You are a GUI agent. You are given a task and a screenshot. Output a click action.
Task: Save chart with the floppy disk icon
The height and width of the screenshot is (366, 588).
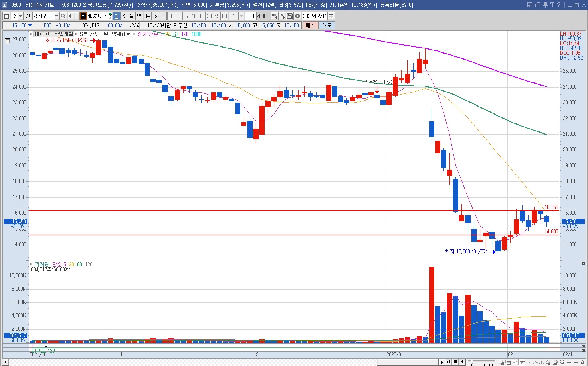290,16
